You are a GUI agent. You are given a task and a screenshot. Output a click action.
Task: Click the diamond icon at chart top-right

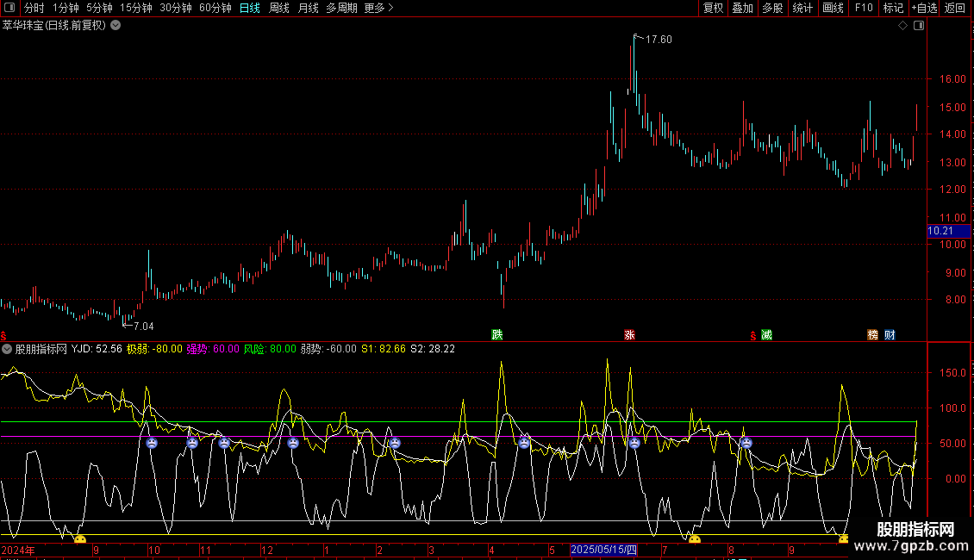[902, 26]
